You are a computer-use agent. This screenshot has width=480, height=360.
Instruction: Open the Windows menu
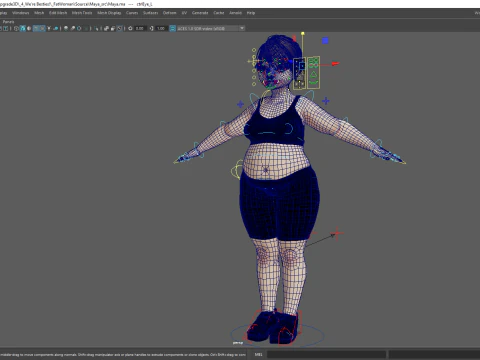pyautogui.click(x=21, y=13)
